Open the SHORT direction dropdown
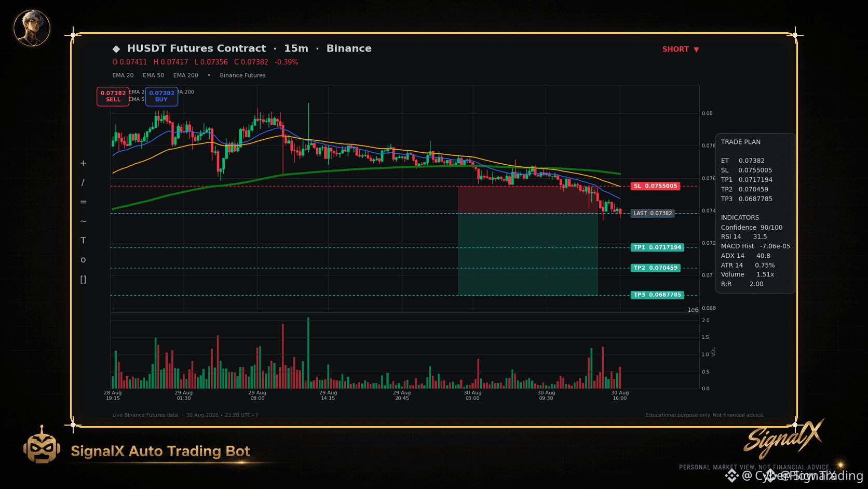 tap(681, 49)
